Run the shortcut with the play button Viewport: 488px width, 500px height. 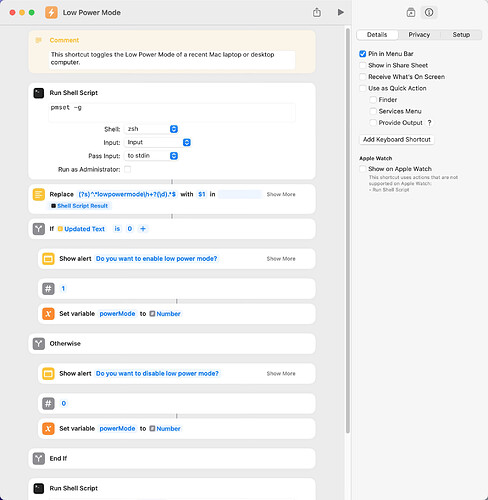coord(340,13)
